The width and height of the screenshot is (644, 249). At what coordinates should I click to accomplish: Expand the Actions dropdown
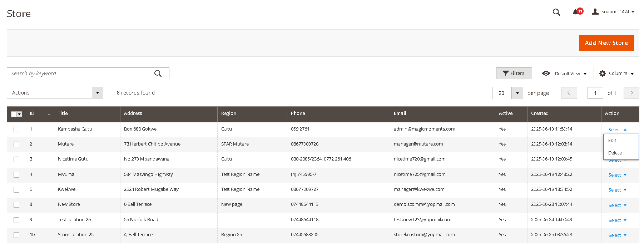point(97,93)
